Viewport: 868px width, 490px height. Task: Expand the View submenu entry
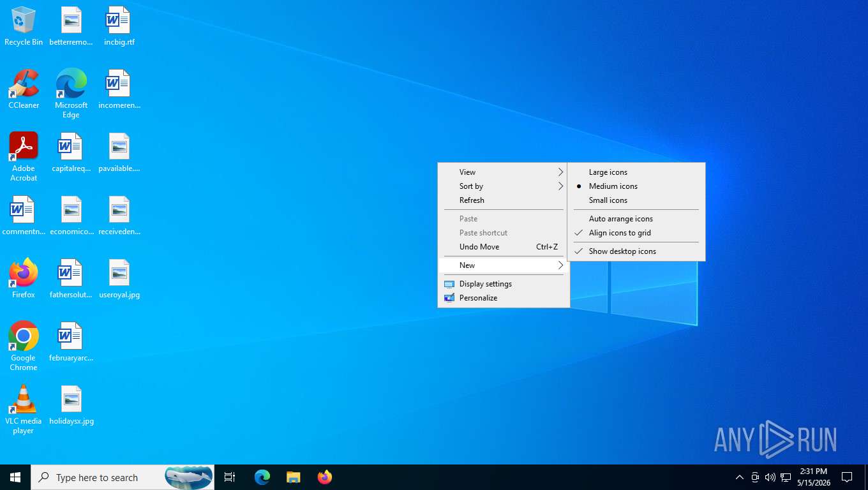point(504,172)
